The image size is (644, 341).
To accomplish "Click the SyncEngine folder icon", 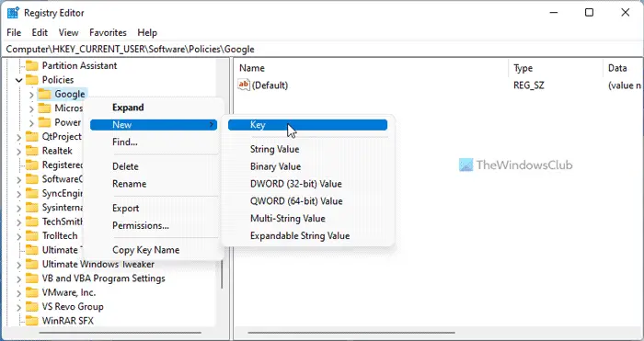I will [x=31, y=193].
